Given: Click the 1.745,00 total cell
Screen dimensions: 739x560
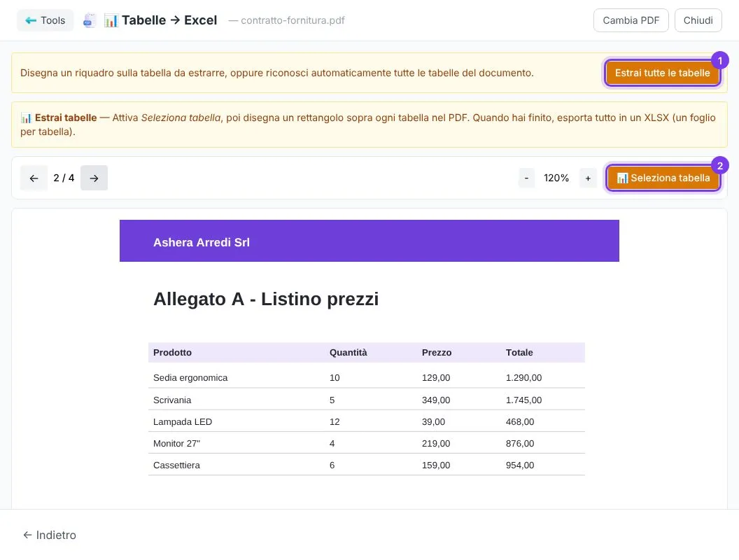Looking at the screenshot, I should click(x=523, y=400).
